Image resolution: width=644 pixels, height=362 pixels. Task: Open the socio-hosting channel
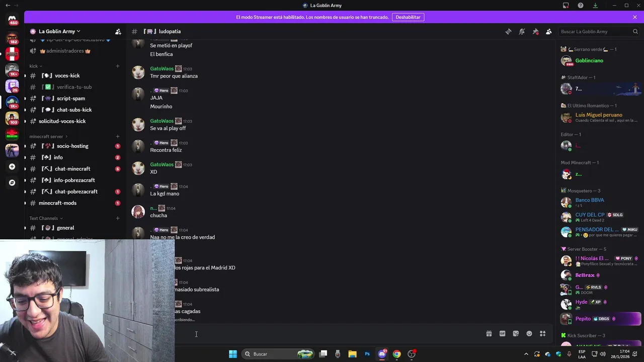pyautogui.click(x=74, y=146)
